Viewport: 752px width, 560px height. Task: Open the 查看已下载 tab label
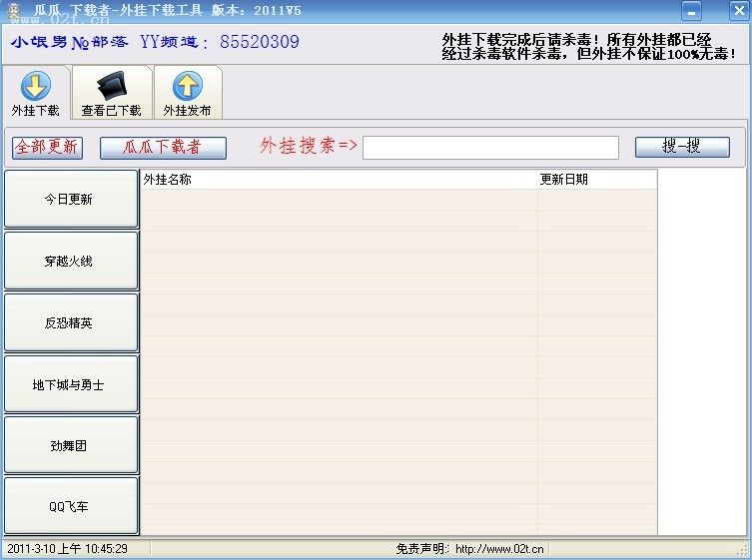(x=111, y=111)
